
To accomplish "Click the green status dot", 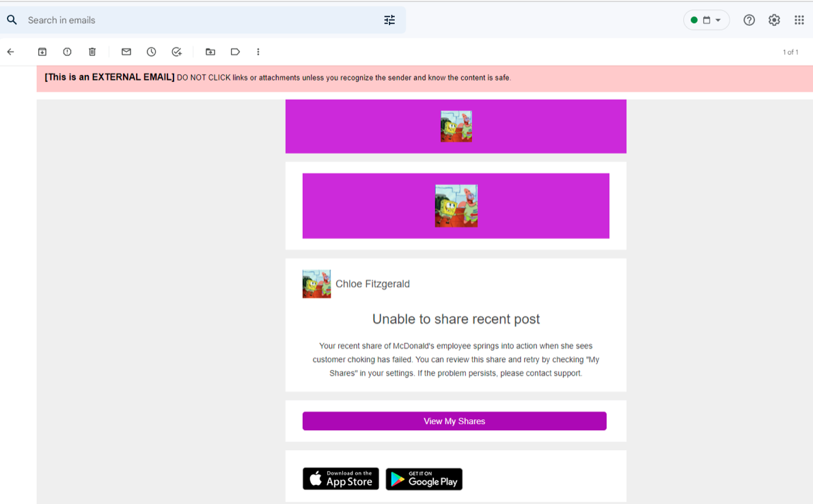I will click(x=693, y=20).
